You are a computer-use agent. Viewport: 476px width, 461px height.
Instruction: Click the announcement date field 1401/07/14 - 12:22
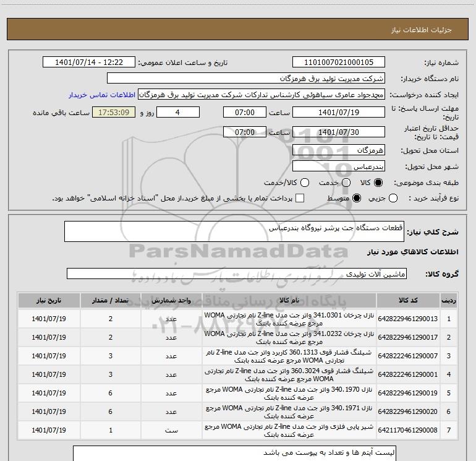tap(89, 62)
